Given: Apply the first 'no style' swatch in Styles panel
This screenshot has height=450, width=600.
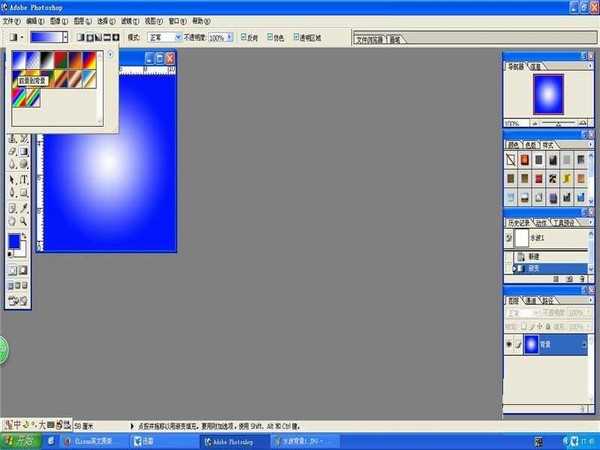Looking at the screenshot, I should pos(512,160).
